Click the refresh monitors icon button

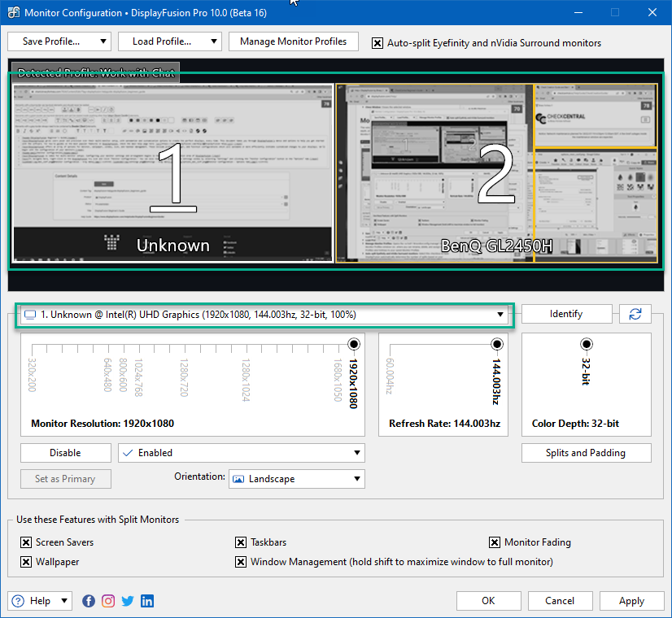[x=635, y=314]
